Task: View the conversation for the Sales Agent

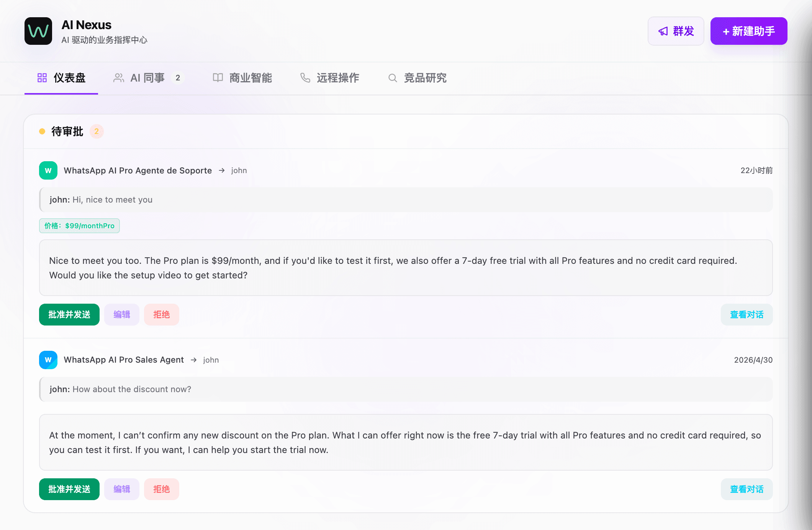Action: [747, 489]
